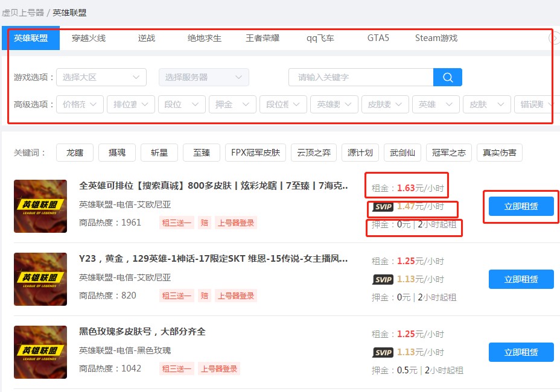Select the 云顶之弈 keyword tag
The image size is (560, 392).
coord(314,153)
